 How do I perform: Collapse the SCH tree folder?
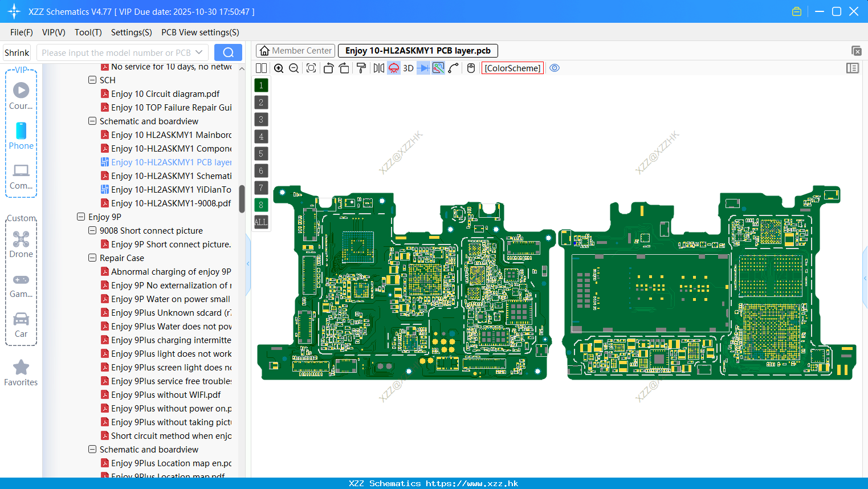(92, 80)
